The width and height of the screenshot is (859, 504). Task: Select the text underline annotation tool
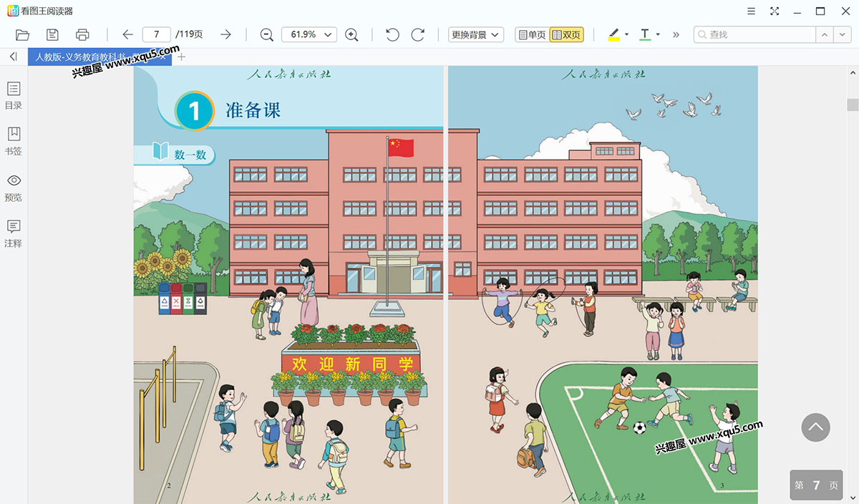[645, 34]
